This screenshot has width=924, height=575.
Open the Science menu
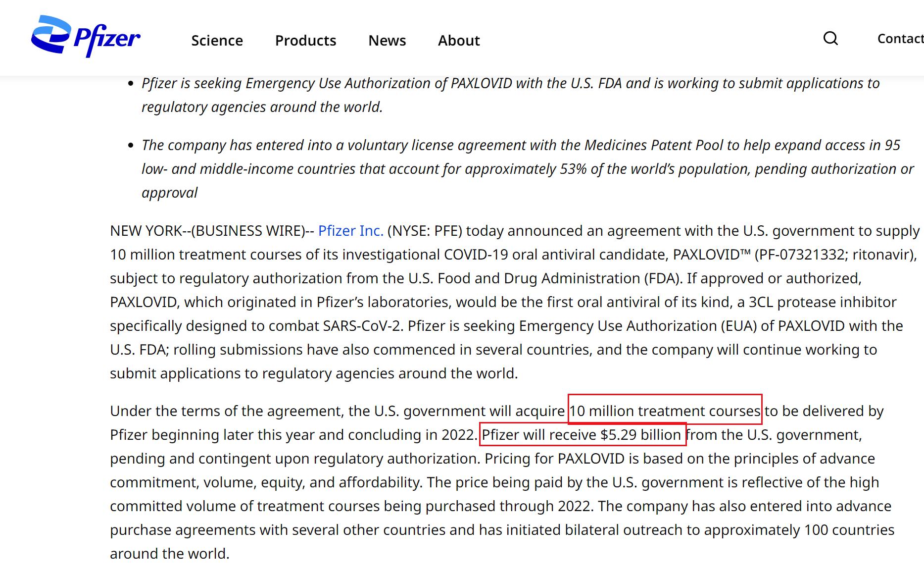click(217, 40)
